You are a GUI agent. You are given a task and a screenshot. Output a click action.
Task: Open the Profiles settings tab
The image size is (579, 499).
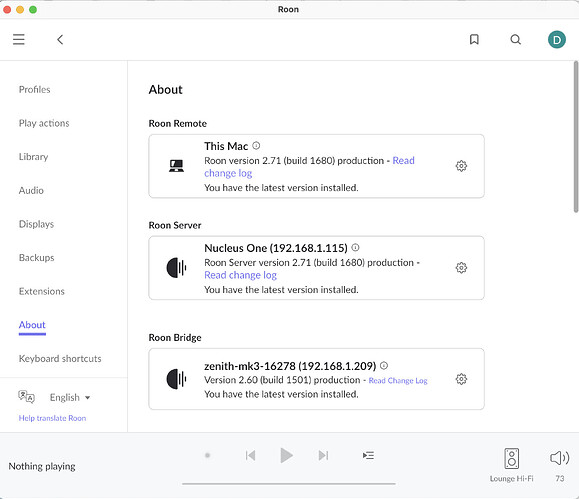pos(34,89)
